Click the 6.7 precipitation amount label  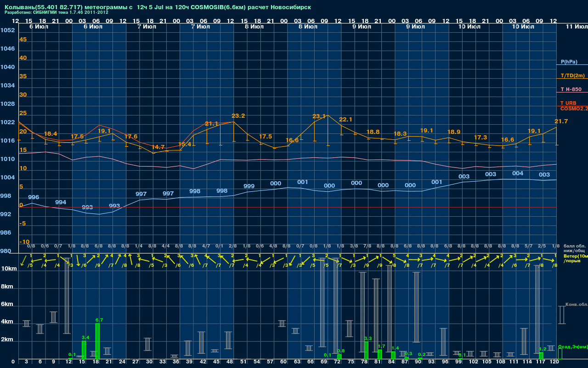point(99,320)
